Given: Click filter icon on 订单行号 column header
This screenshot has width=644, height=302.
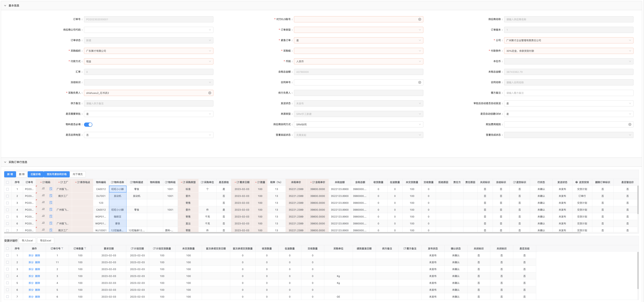Looking at the screenshot, I should tap(62, 248).
